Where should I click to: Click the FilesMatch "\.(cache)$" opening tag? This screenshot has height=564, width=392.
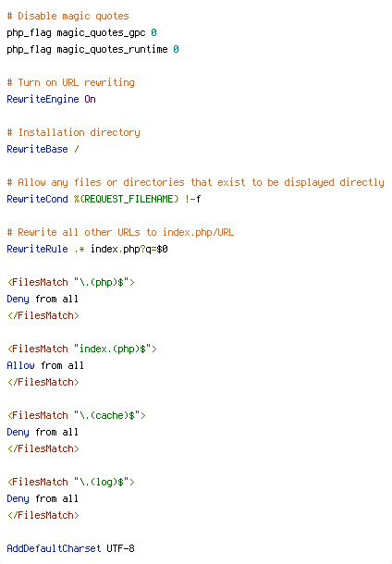point(76,415)
